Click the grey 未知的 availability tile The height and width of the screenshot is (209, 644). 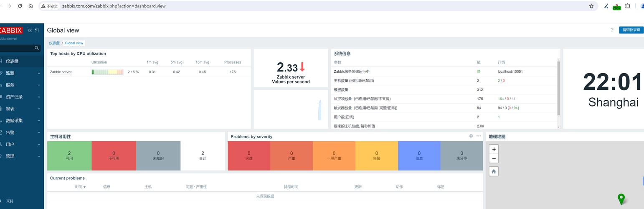click(158, 156)
